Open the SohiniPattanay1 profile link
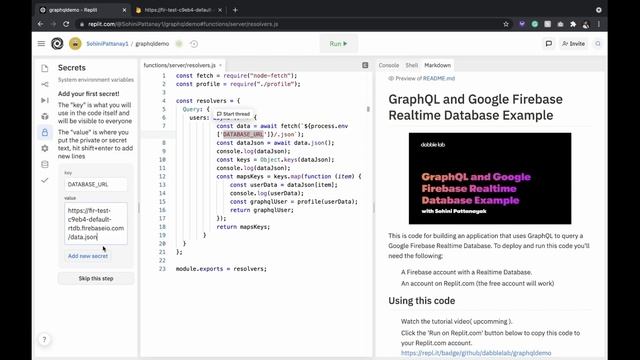The width and height of the screenshot is (640, 360). tap(107, 44)
